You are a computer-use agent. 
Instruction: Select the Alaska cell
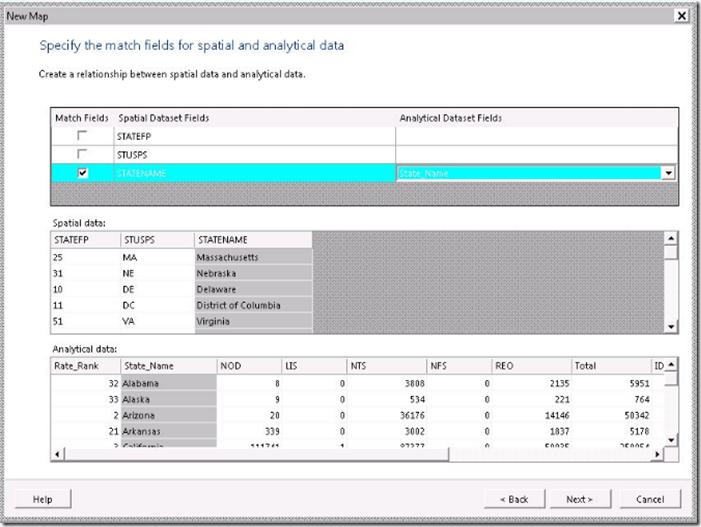click(x=169, y=400)
